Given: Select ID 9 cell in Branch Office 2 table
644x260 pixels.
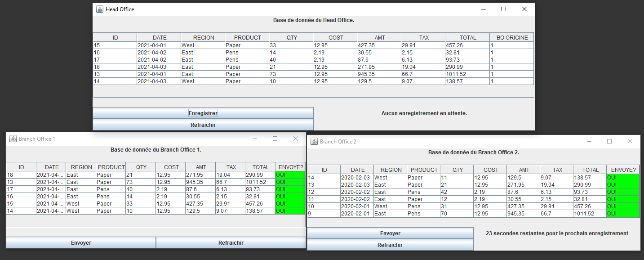Looking at the screenshot, I should [324, 214].
